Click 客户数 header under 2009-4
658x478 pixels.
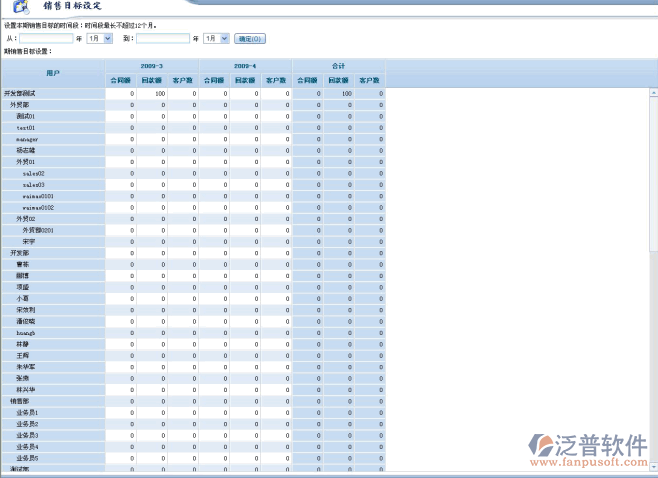pyautogui.click(x=276, y=80)
